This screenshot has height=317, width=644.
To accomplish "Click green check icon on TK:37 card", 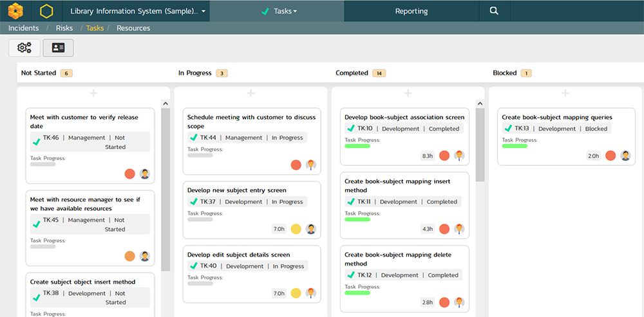I will pyautogui.click(x=193, y=202).
